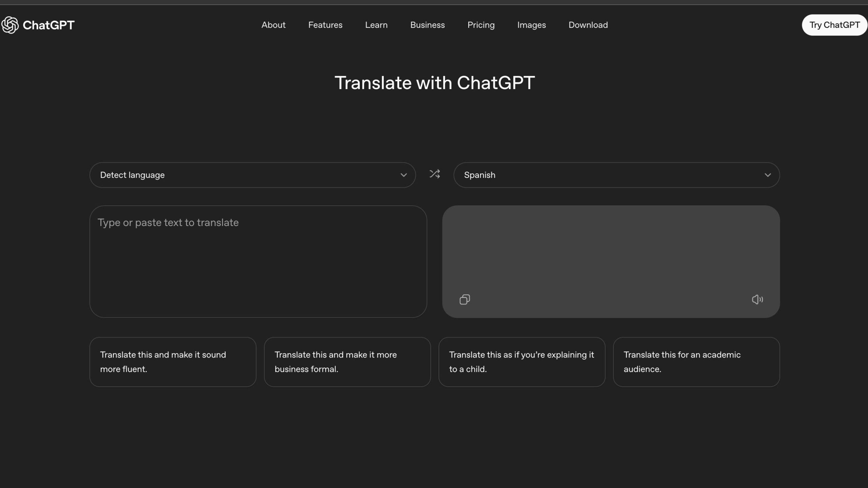
Task: Swap the source and target languages
Action: (x=434, y=174)
